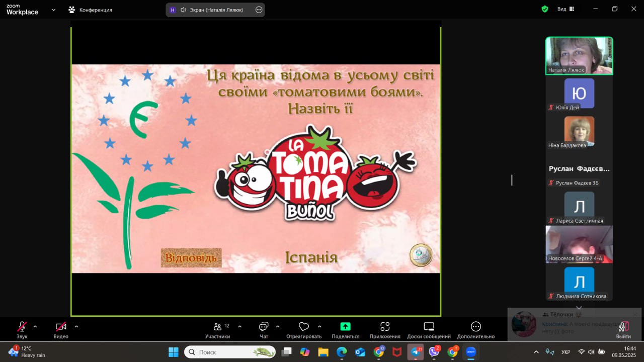Open Microsoft Edge from the taskbar
This screenshot has width=644, height=362.
pos(342,352)
